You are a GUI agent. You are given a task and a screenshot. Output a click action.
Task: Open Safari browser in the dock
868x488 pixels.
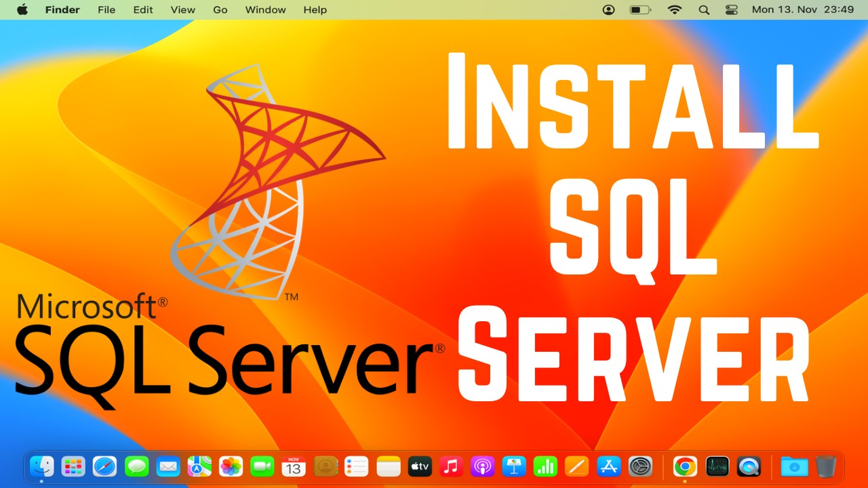point(105,466)
